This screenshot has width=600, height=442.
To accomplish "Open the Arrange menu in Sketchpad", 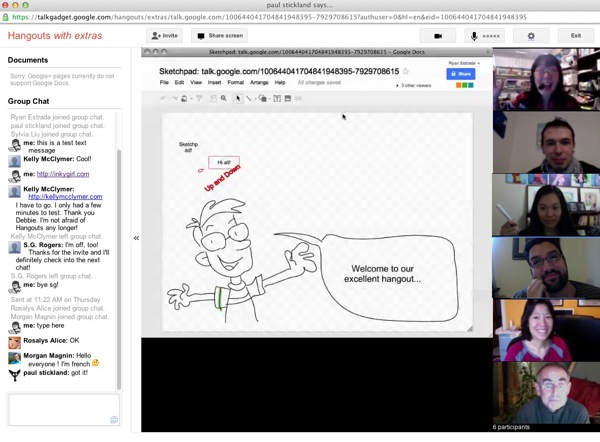I will pyautogui.click(x=259, y=82).
